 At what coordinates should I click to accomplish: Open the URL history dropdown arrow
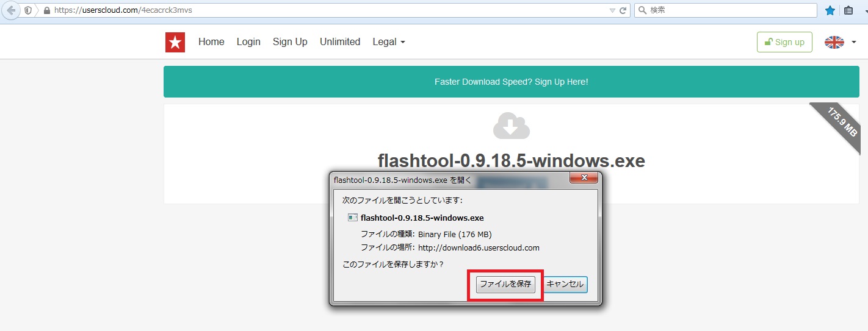pos(612,10)
